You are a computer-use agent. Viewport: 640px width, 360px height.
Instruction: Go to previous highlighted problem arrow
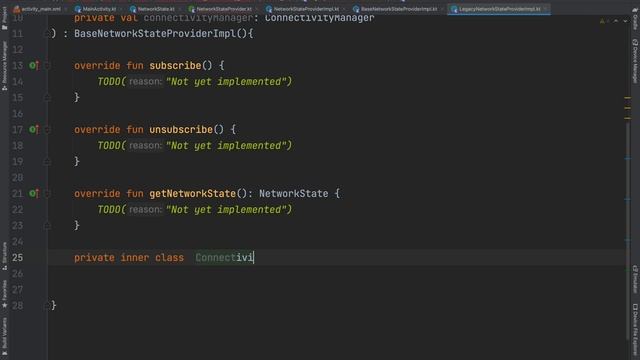[x=616, y=21]
